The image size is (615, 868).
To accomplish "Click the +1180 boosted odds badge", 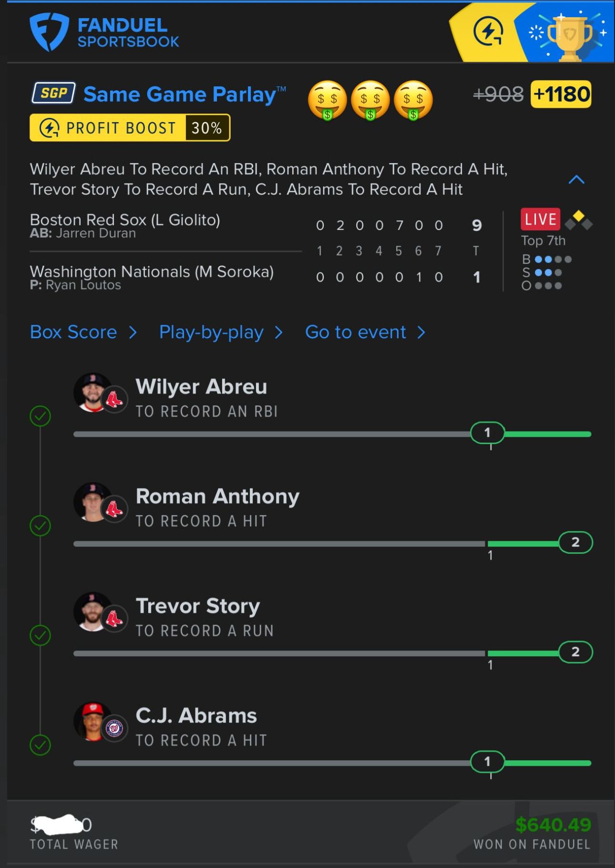I will 561,94.
